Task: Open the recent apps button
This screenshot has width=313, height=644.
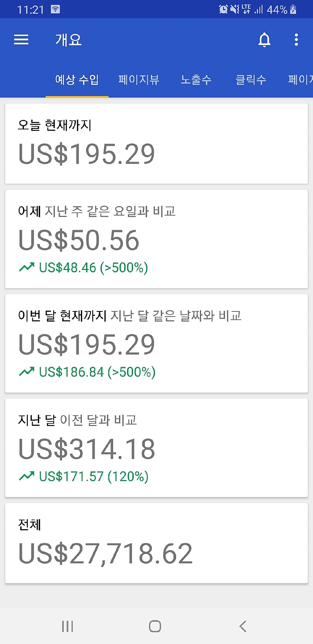Action: click(x=67, y=626)
